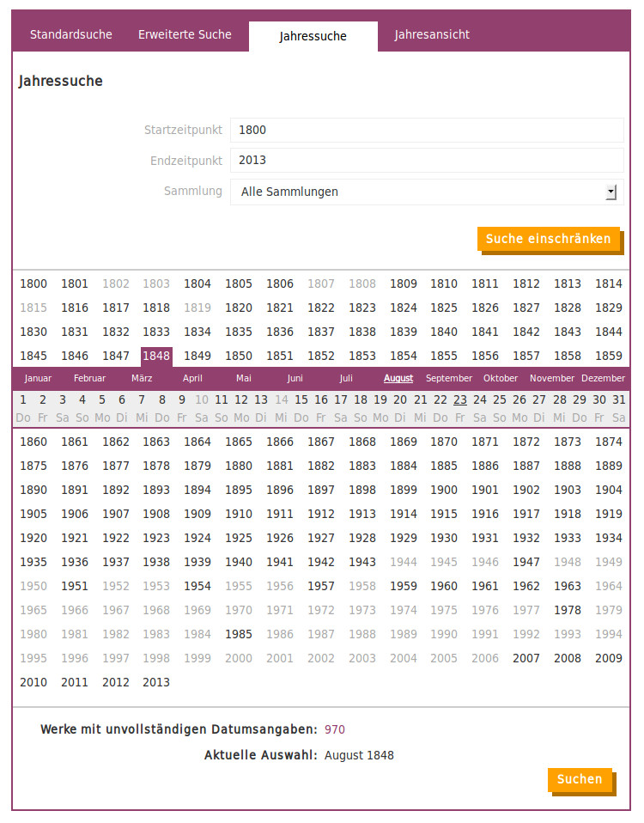The height and width of the screenshot is (823, 644).
Task: Select day 19 in August
Action: (x=380, y=400)
